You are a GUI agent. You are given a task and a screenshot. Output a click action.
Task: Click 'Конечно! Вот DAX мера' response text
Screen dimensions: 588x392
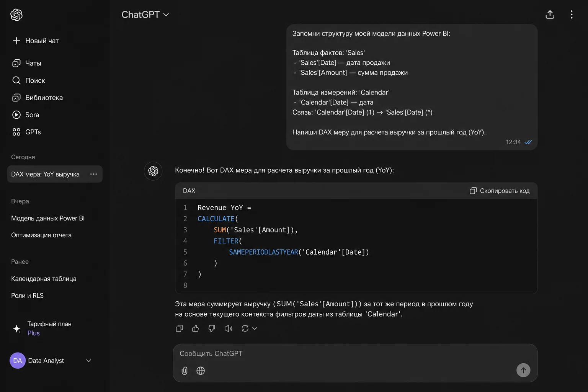pyautogui.click(x=284, y=170)
